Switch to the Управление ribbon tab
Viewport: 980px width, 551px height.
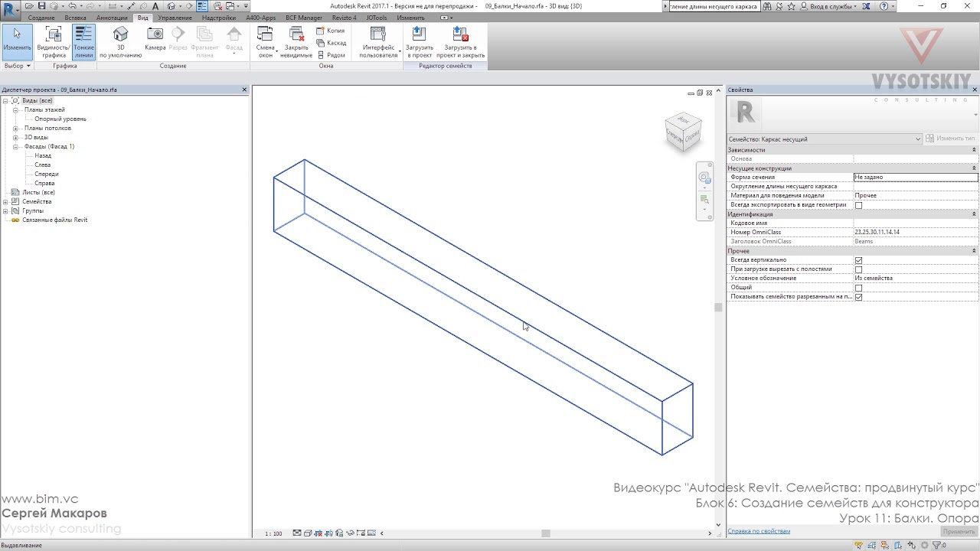tap(175, 17)
